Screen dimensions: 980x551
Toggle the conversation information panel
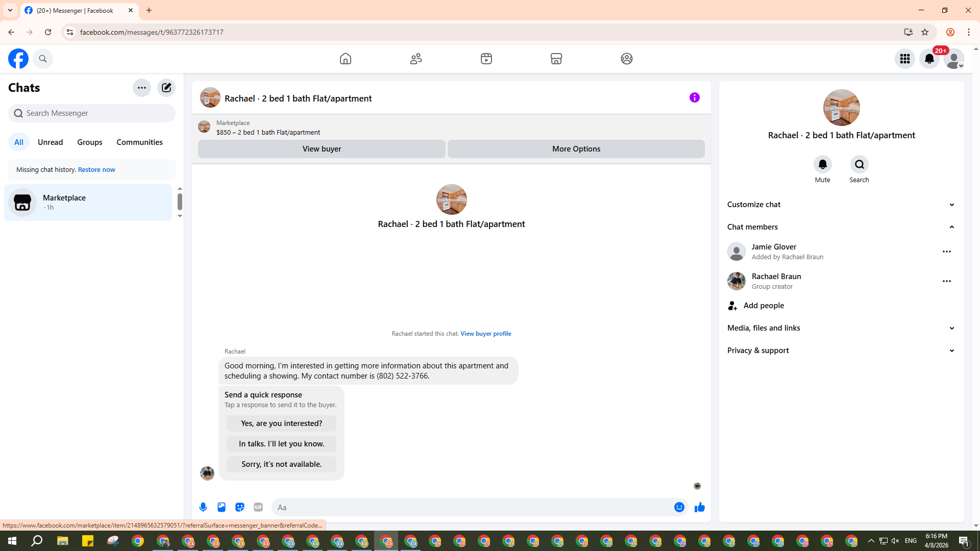click(694, 97)
